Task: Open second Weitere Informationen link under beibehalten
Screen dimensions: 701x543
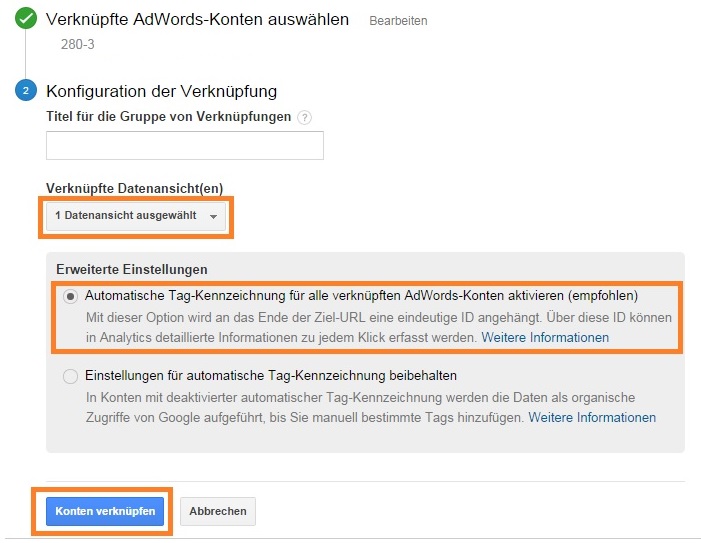Action: (592, 417)
